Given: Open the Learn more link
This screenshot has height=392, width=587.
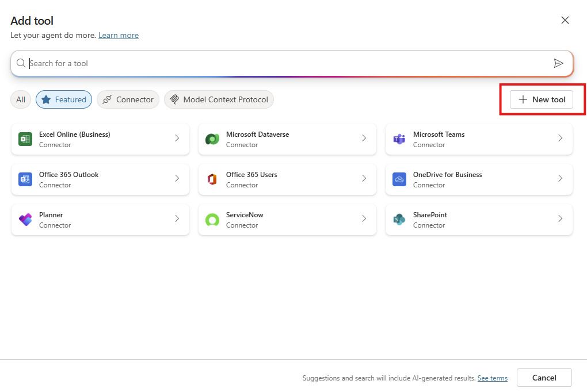Looking at the screenshot, I should 119,35.
